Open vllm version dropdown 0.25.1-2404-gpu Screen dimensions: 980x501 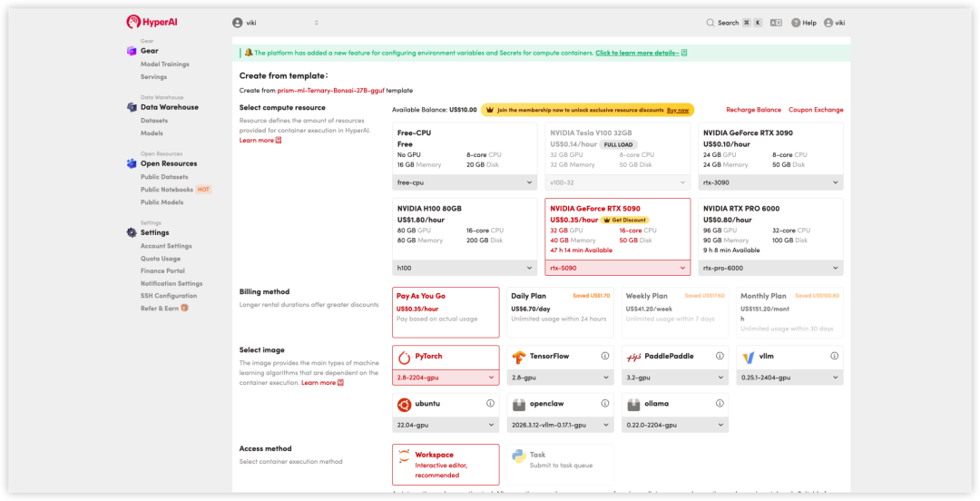pyautogui.click(x=790, y=378)
